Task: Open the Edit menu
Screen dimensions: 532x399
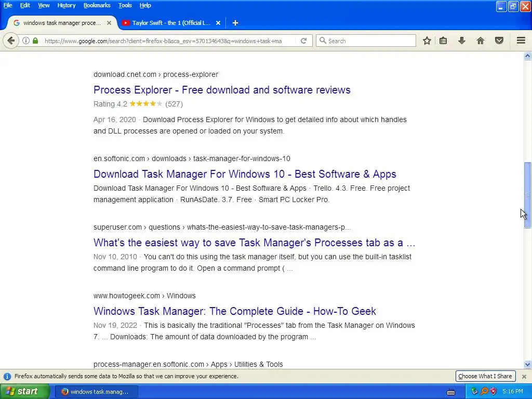Action: coord(25,5)
